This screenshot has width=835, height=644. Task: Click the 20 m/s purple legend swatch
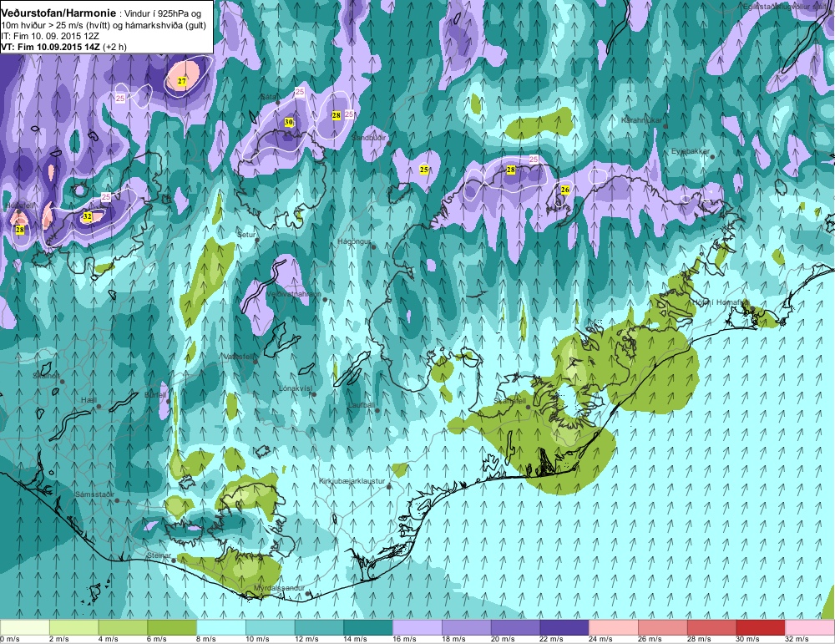(x=515, y=627)
